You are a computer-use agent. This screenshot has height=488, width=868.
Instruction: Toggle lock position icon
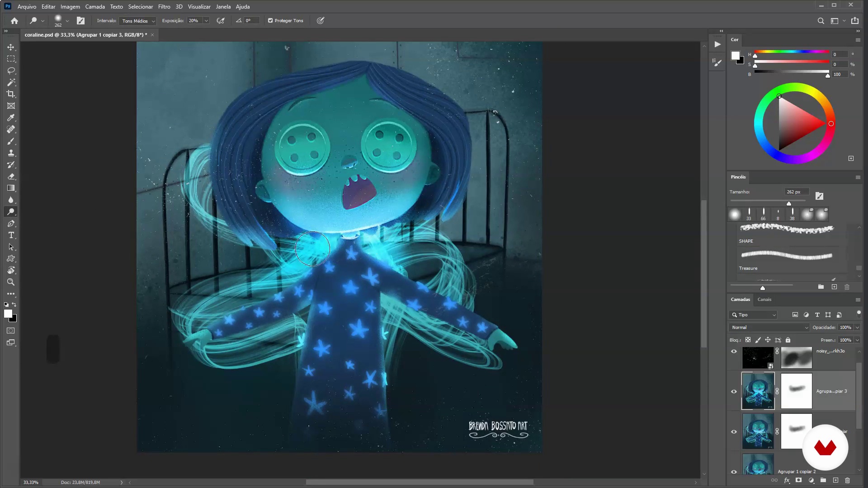click(768, 340)
